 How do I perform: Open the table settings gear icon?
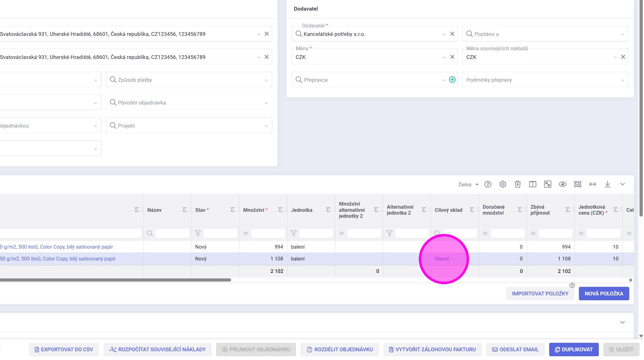tap(502, 184)
